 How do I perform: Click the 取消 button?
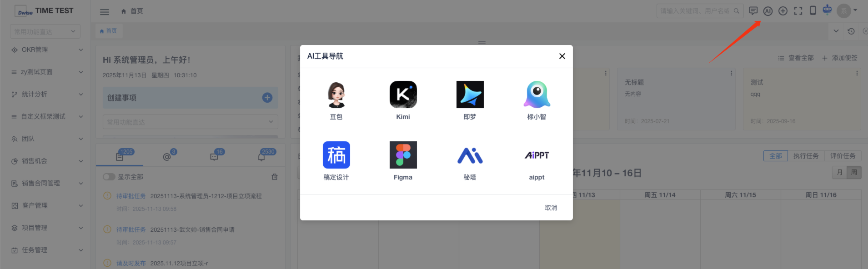point(551,208)
